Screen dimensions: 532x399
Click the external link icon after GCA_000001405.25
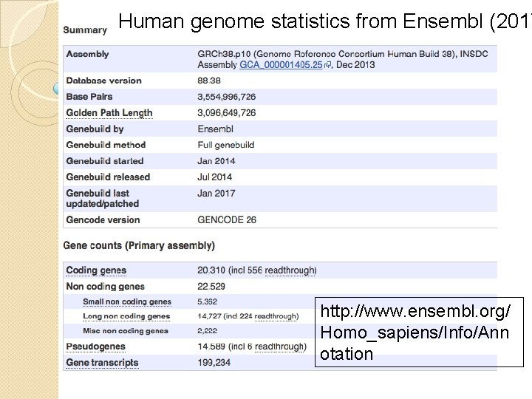[327, 65]
